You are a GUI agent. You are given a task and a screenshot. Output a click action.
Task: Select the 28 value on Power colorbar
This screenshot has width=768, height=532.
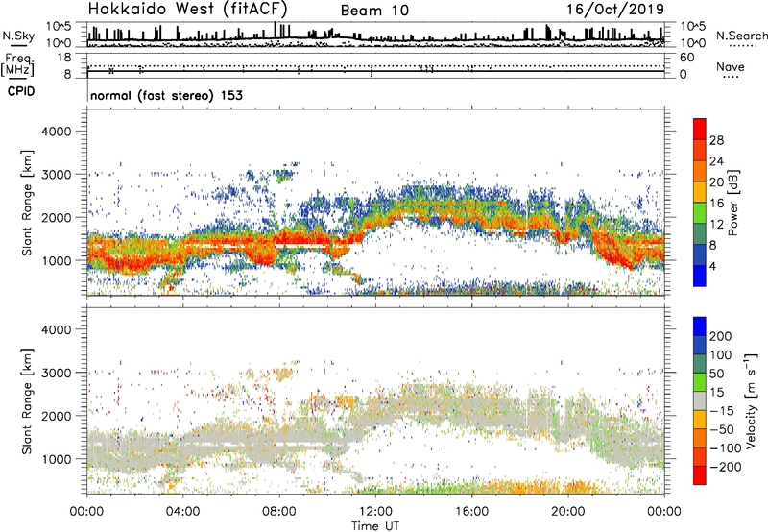click(716, 140)
